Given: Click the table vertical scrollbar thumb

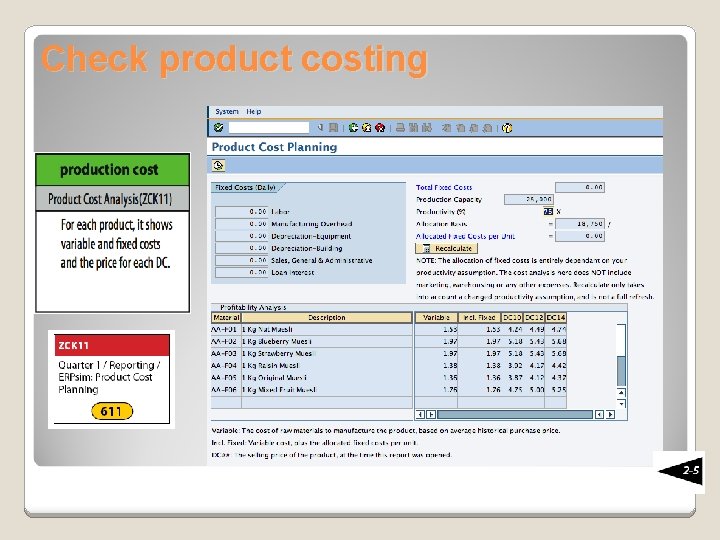Looking at the screenshot, I should pyautogui.click(x=621, y=371).
